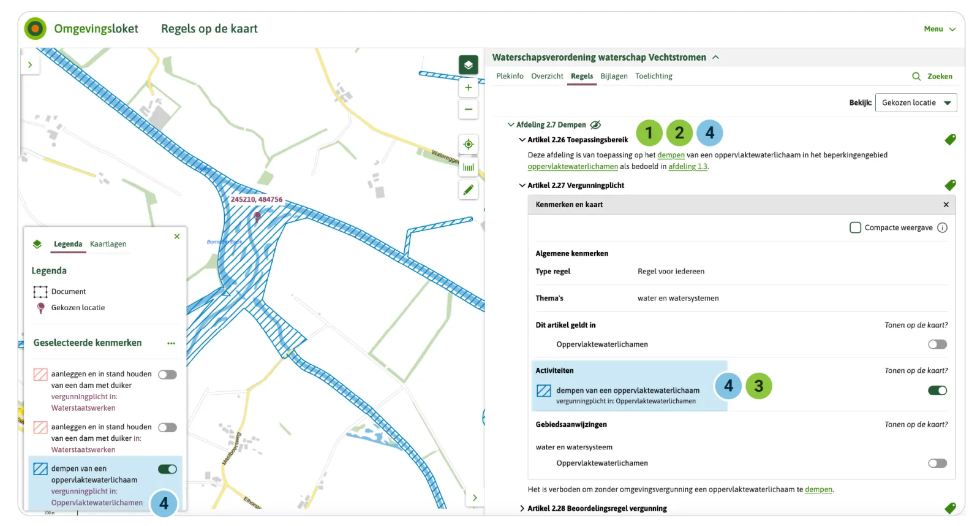This screenshot has height=526, width=980.
Task: Click second red hatched aanleggen swatch
Action: click(40, 427)
